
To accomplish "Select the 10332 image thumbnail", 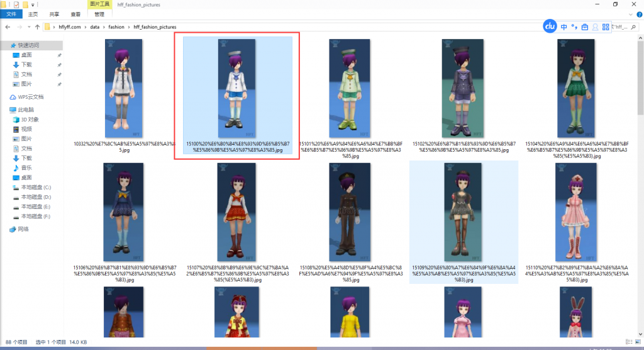I will (x=124, y=88).
